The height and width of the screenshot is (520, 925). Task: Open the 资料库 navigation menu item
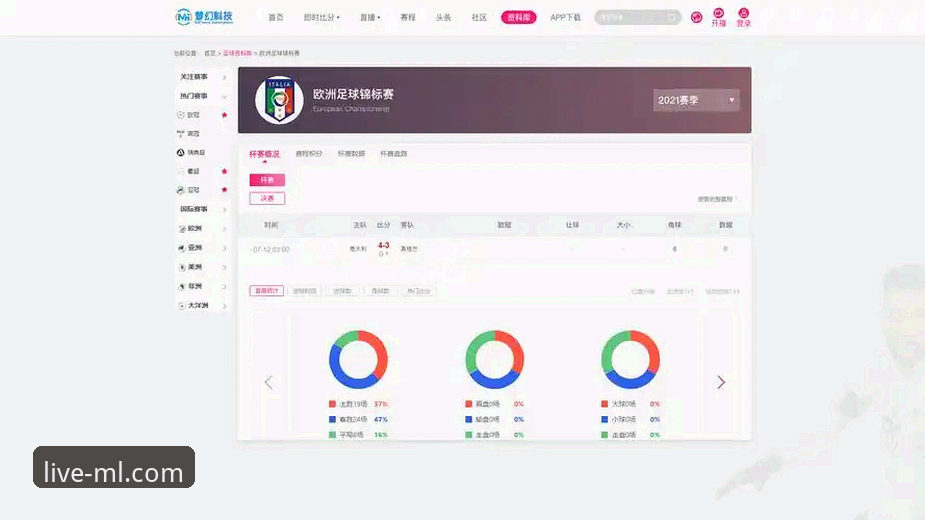point(519,18)
